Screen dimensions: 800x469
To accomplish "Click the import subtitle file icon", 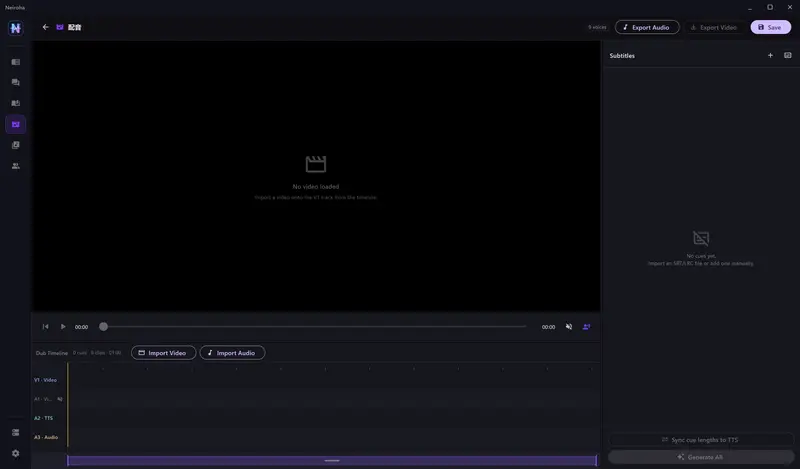I will [788, 55].
